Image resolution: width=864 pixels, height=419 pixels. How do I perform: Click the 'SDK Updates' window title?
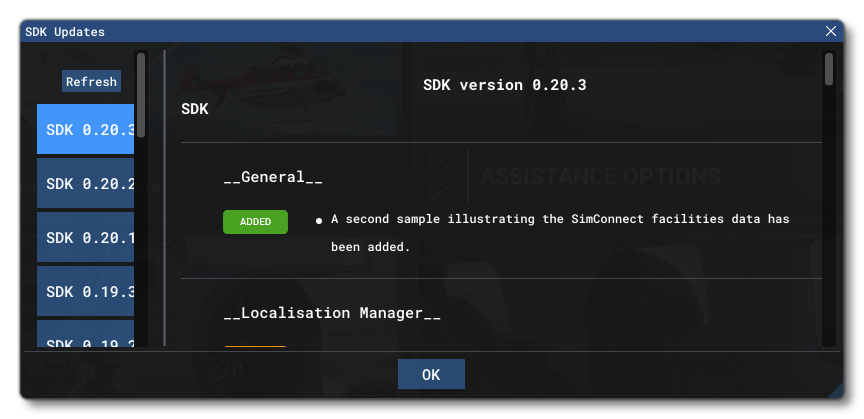65,32
